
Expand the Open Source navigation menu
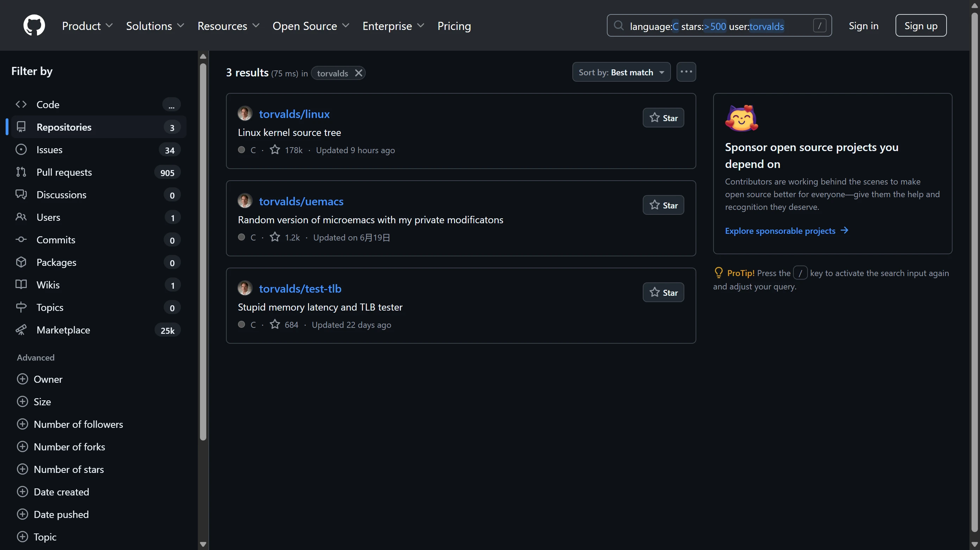(310, 26)
